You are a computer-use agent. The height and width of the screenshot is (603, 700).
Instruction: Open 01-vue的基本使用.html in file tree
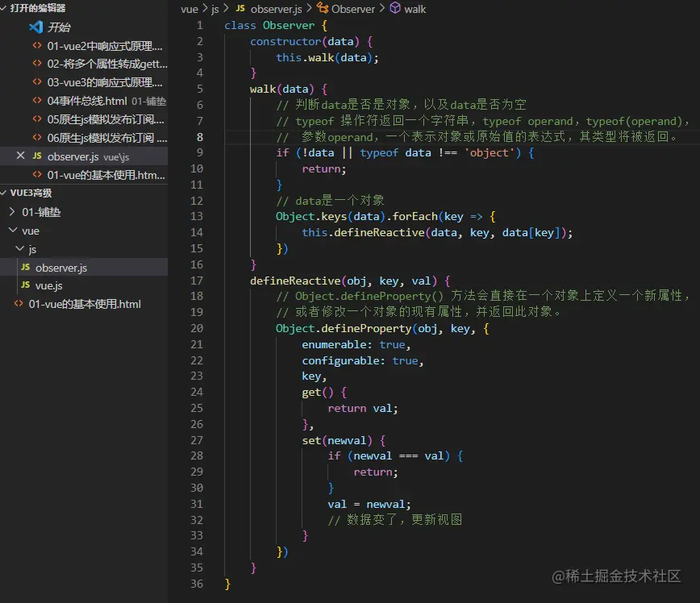pyautogui.click(x=85, y=304)
